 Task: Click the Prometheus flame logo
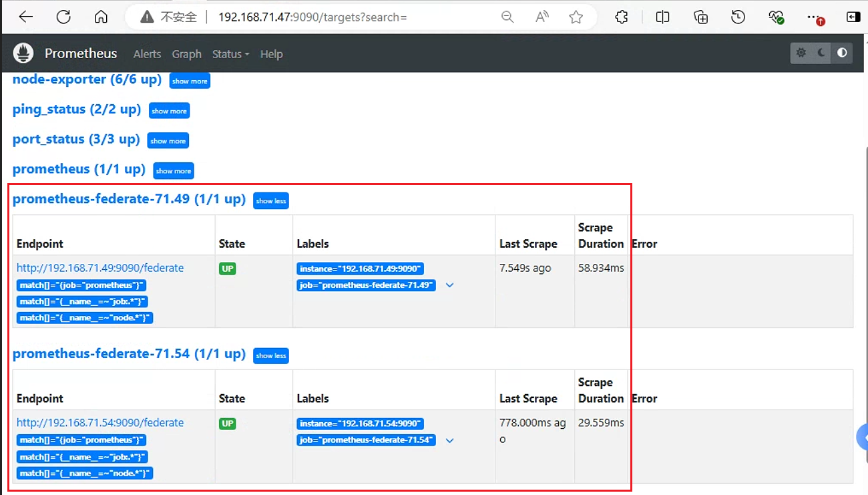(23, 53)
